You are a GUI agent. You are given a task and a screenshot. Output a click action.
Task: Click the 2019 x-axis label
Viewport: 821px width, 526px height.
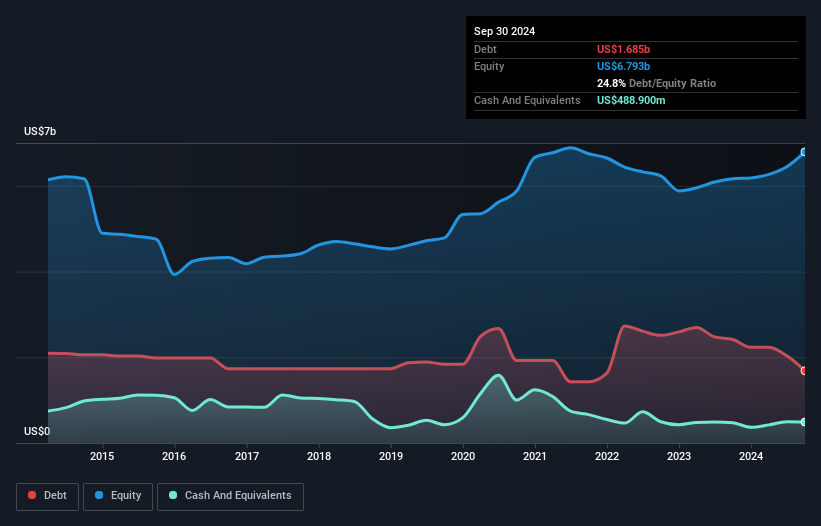coord(391,456)
